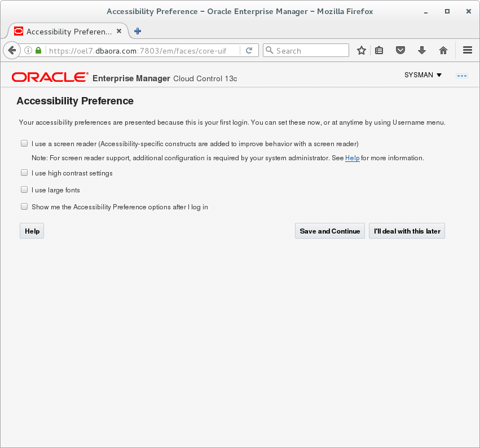Viewport: 480px width, 448px height.
Task: Click Enterprise Manager Cloud Control 13c title
Action: pos(165,78)
